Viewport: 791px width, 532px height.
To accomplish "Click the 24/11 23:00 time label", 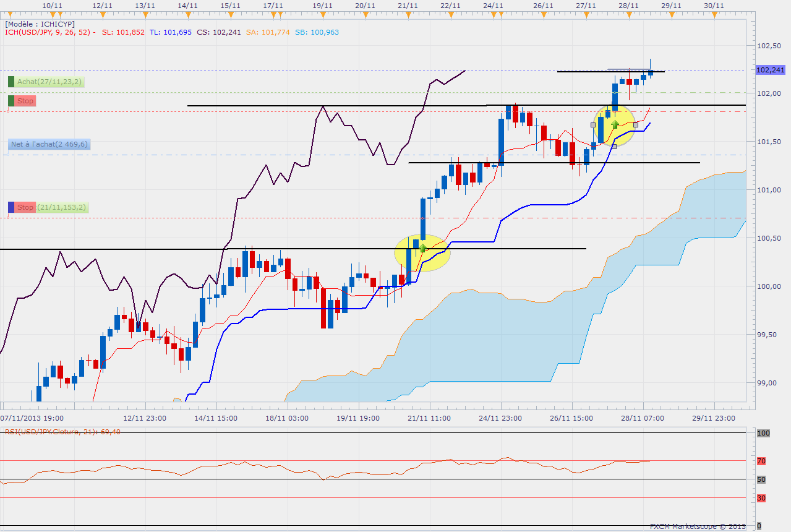I will tap(500, 418).
